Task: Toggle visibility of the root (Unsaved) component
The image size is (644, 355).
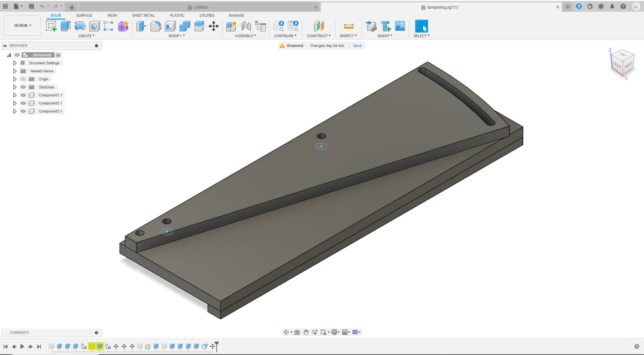Action: (17, 55)
